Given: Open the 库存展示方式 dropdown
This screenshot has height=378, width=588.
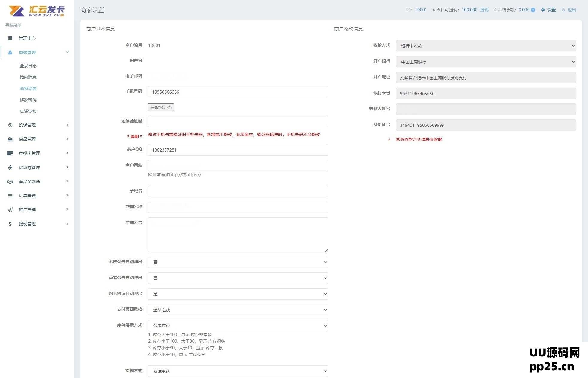Looking at the screenshot, I should pyautogui.click(x=238, y=326).
